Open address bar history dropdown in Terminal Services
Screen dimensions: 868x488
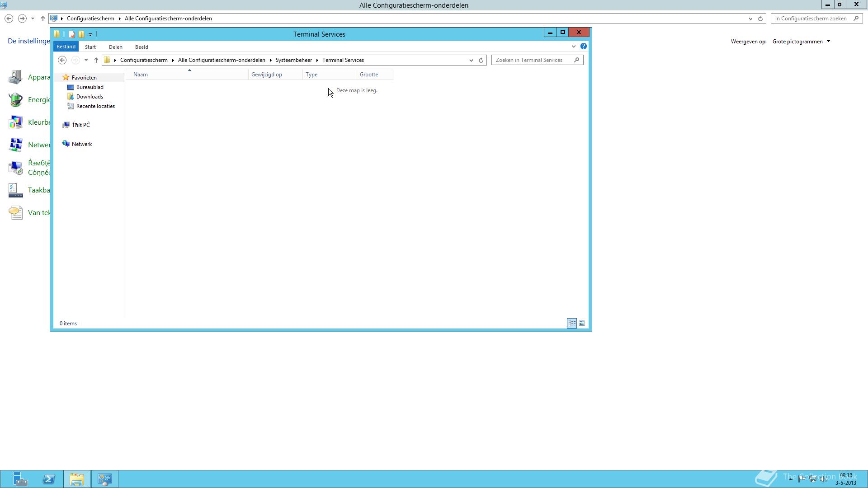point(471,60)
